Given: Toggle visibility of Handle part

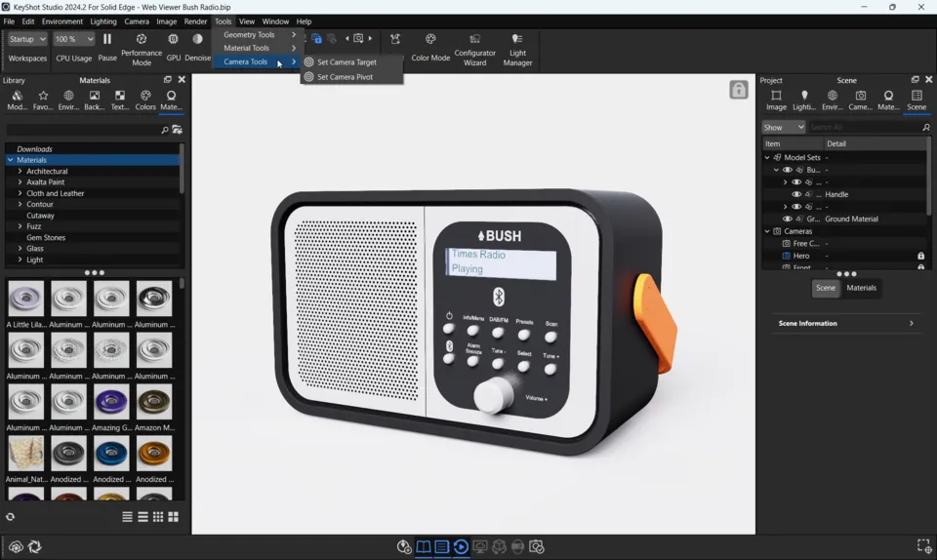Looking at the screenshot, I should tap(796, 194).
